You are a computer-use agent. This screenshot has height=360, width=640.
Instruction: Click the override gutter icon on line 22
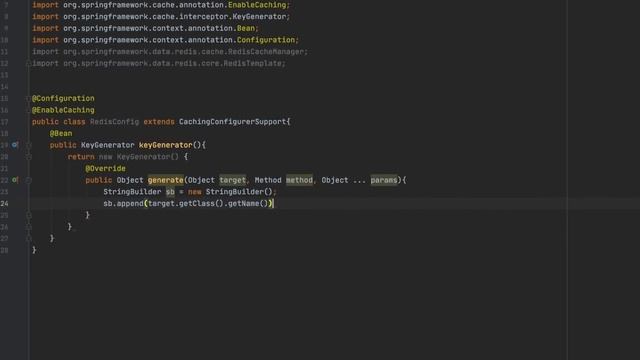(15, 180)
